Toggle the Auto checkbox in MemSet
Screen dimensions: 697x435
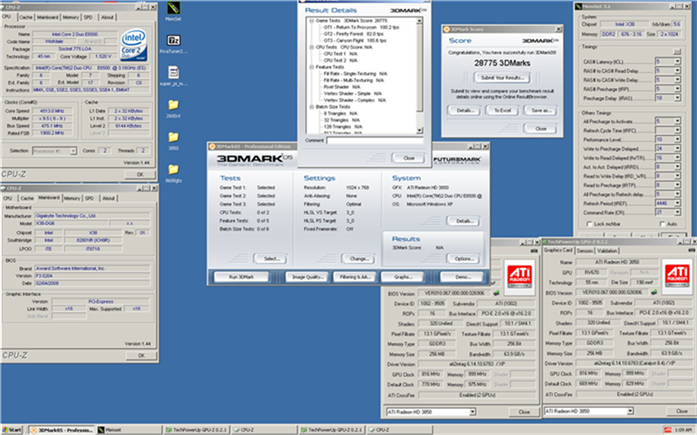[x=662, y=224]
